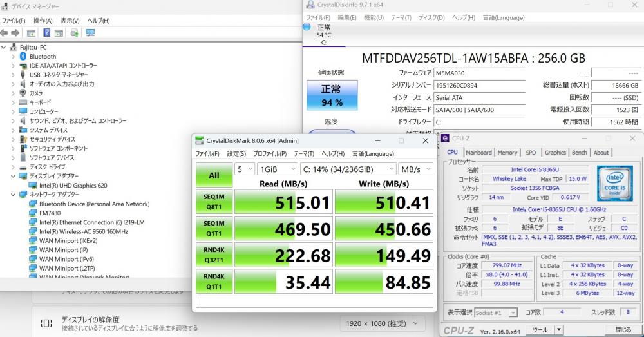The height and width of the screenshot is (337, 644).
Task: Click the forward arrow in Device Manager toolbar
Action: tap(15, 33)
